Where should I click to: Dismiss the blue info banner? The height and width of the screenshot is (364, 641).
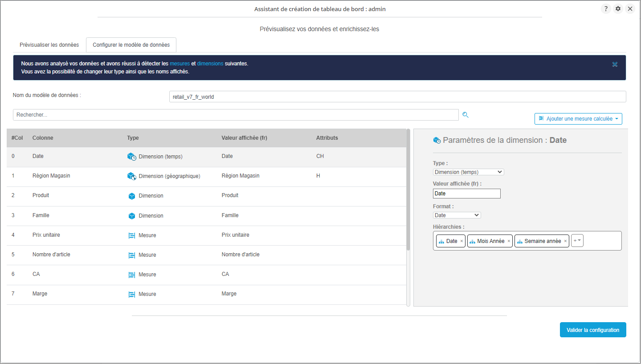click(x=615, y=65)
